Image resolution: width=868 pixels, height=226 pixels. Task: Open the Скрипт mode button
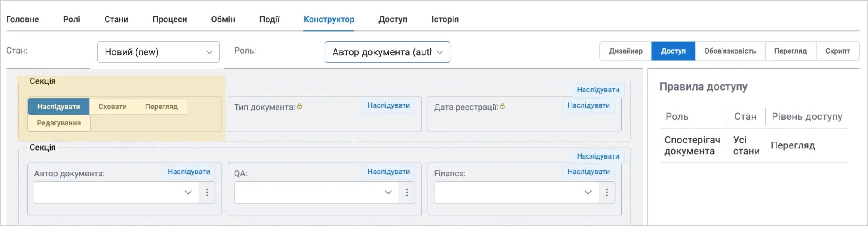pos(837,51)
